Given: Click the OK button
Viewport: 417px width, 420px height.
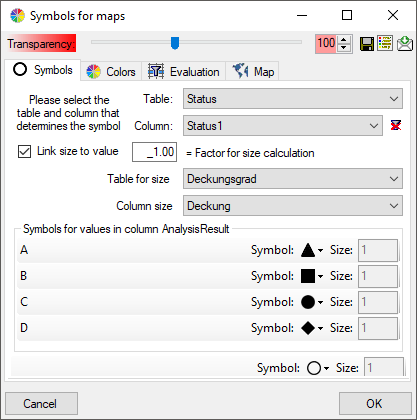Looking at the screenshot, I should (375, 404).
